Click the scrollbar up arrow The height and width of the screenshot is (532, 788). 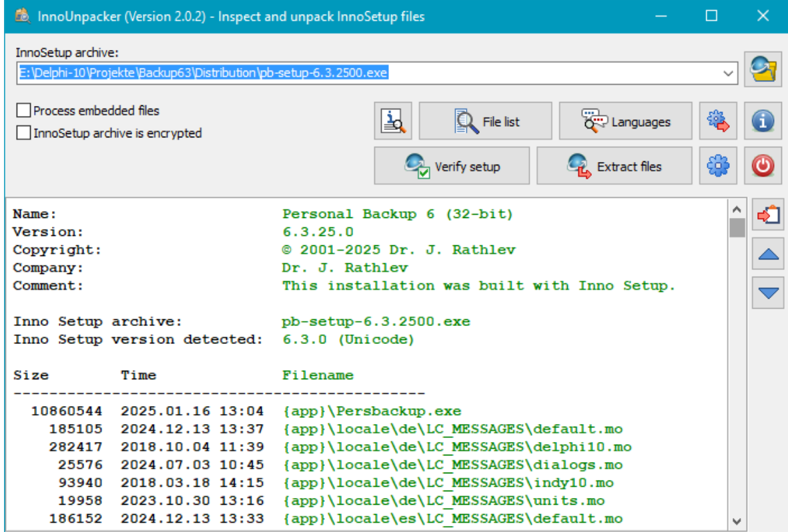pyautogui.click(x=737, y=207)
